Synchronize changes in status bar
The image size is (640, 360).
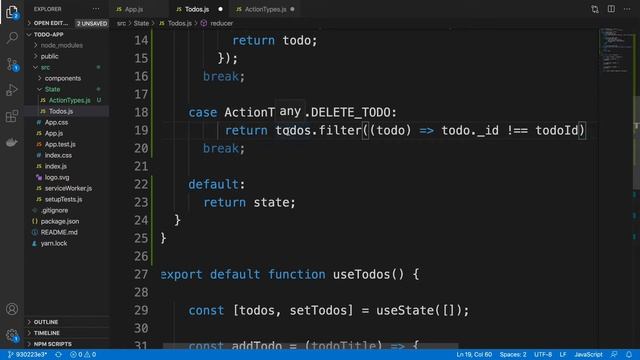tap(59, 355)
